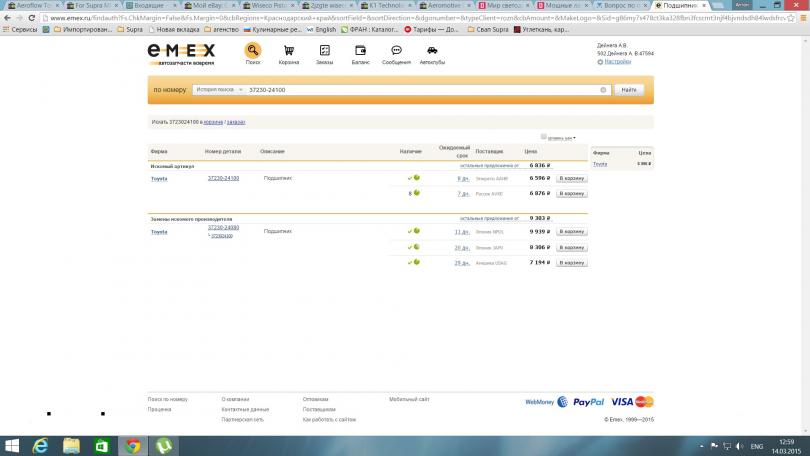This screenshot has height=456, width=810.
Task: Open the Заказы orders icon
Action: click(324, 51)
